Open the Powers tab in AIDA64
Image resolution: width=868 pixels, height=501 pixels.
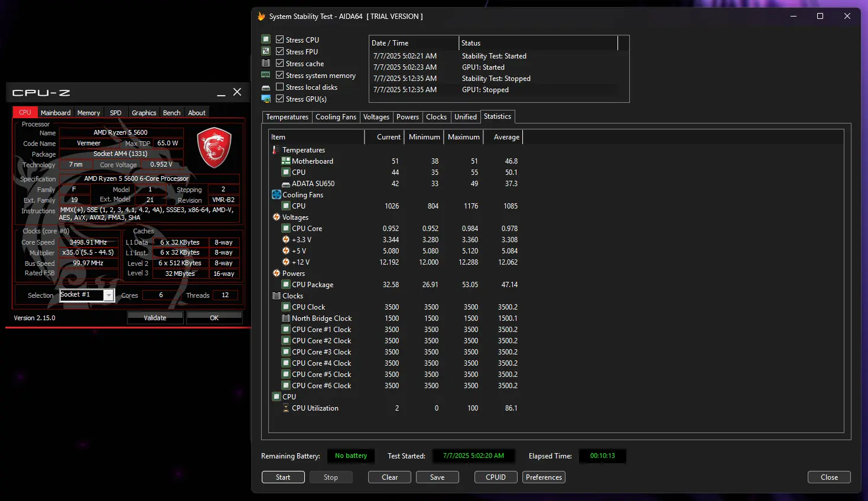click(x=408, y=117)
